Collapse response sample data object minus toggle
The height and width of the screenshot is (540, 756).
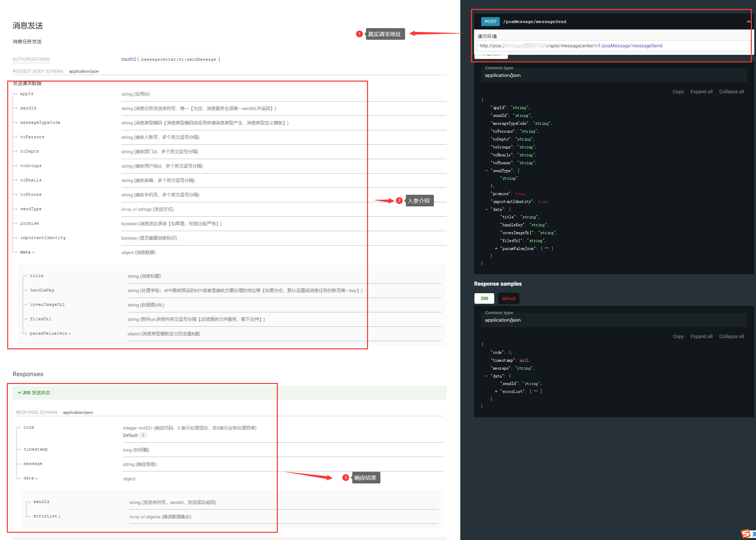point(486,376)
